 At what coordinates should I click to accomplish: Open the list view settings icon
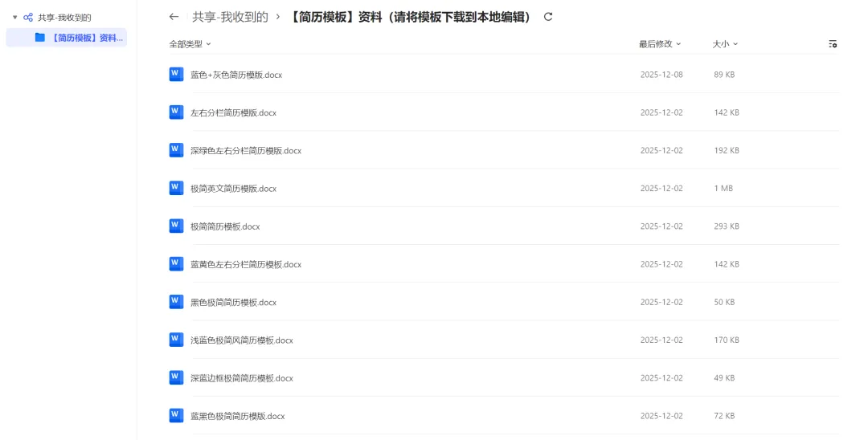[x=833, y=43]
